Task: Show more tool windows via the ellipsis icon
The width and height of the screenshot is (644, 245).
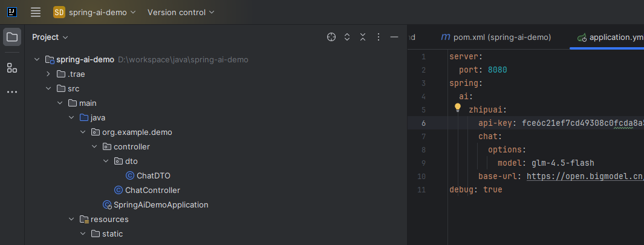Action: pyautogui.click(x=12, y=92)
